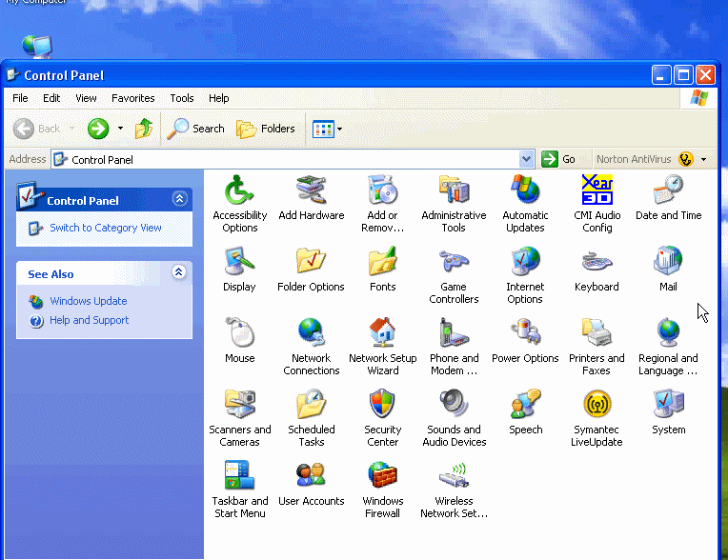Image resolution: width=728 pixels, height=560 pixels.
Task: Open the Favorites menu
Action: pyautogui.click(x=132, y=98)
